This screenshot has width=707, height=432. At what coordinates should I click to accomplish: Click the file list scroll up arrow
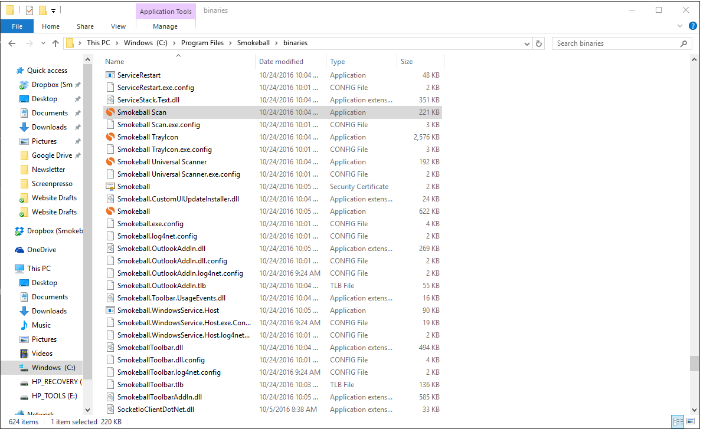click(x=694, y=60)
